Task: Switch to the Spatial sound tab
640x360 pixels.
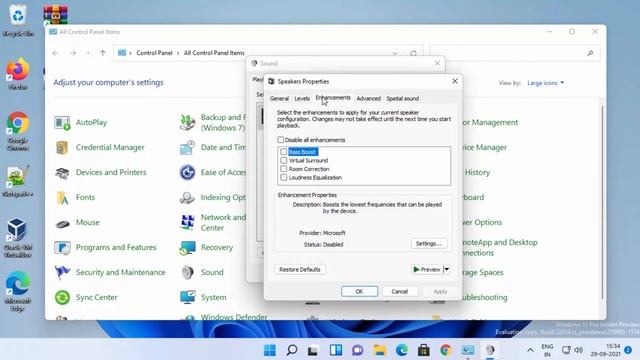Action: coord(402,99)
